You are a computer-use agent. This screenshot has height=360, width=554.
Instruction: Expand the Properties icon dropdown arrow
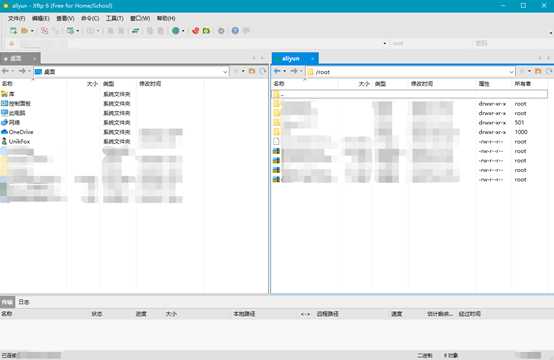[x=78, y=31]
